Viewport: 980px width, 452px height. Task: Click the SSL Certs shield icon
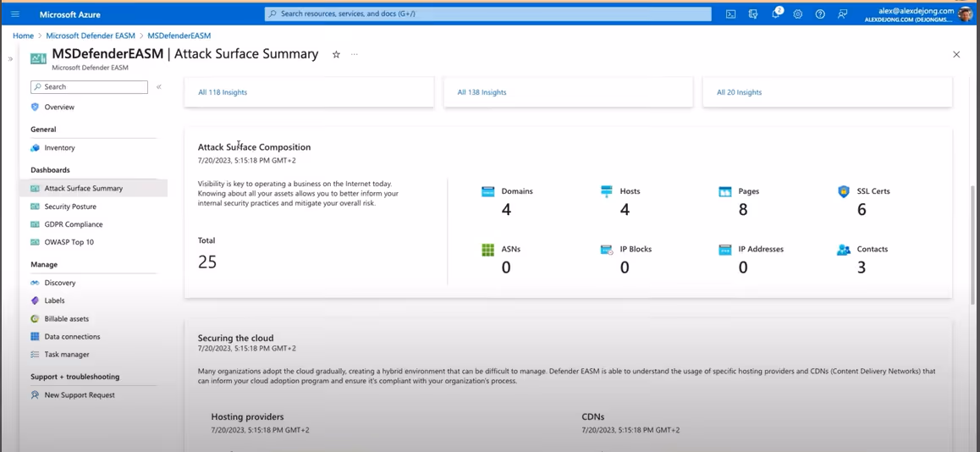(844, 191)
